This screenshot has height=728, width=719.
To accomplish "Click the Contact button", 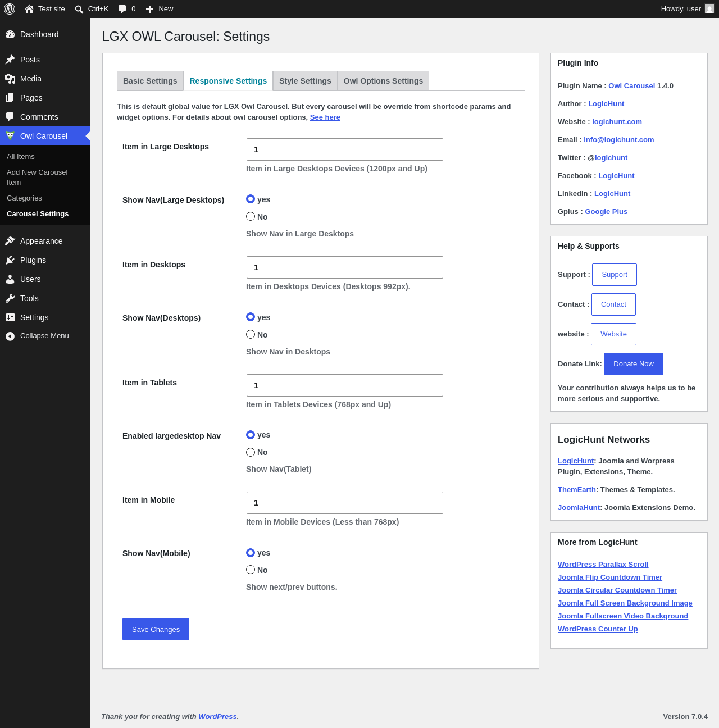I will click(613, 304).
